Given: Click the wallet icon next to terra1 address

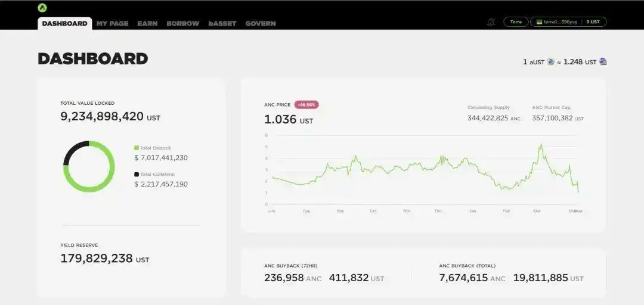Looking at the screenshot, I should 539,22.
